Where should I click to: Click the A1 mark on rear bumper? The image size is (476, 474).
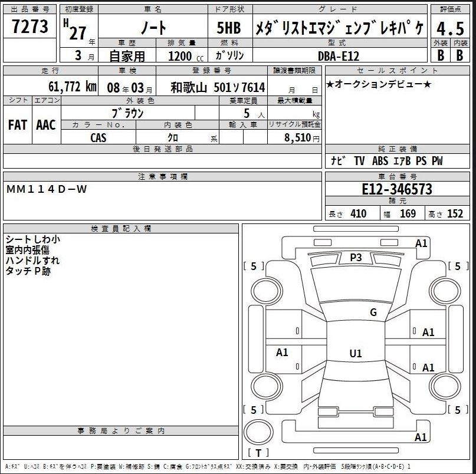(x=421, y=437)
